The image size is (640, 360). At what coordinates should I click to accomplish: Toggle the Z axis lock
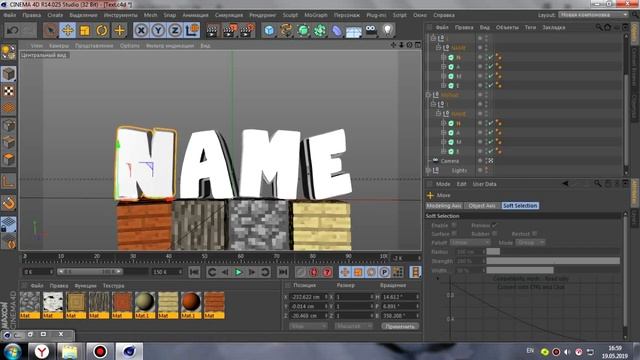pyautogui.click(x=175, y=30)
